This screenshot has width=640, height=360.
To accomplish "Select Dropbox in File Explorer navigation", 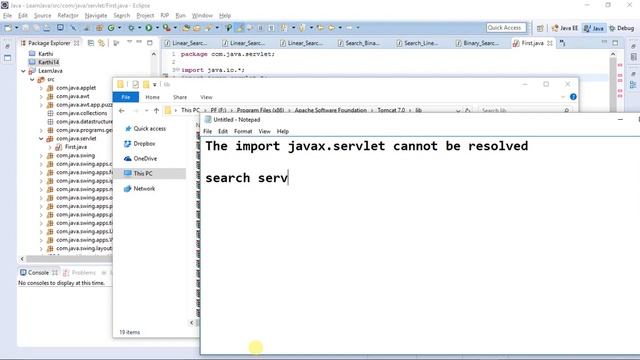I will pos(140,144).
